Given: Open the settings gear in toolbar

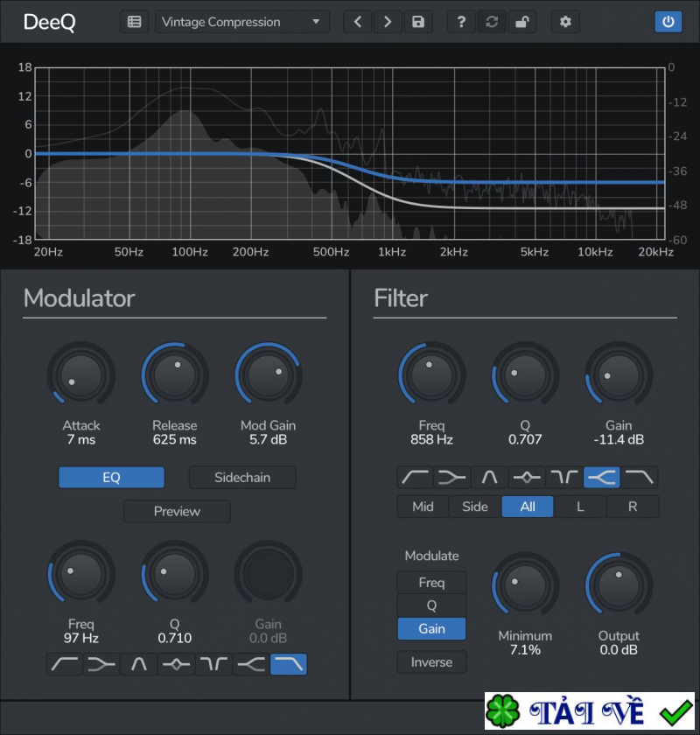Looking at the screenshot, I should [565, 22].
